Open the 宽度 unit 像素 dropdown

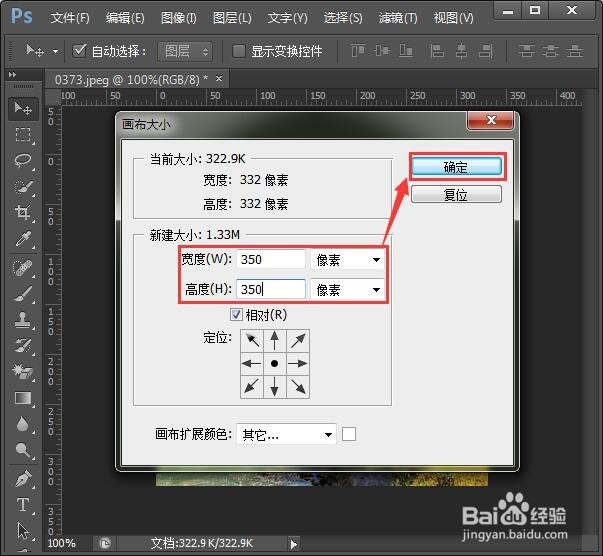click(x=347, y=260)
